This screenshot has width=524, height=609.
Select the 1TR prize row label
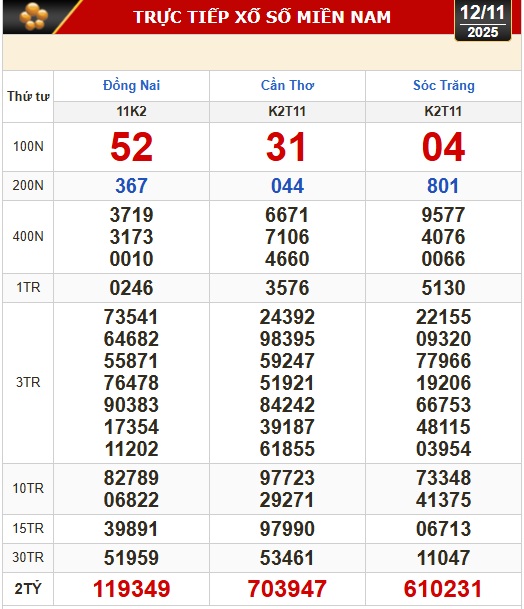coord(28,287)
